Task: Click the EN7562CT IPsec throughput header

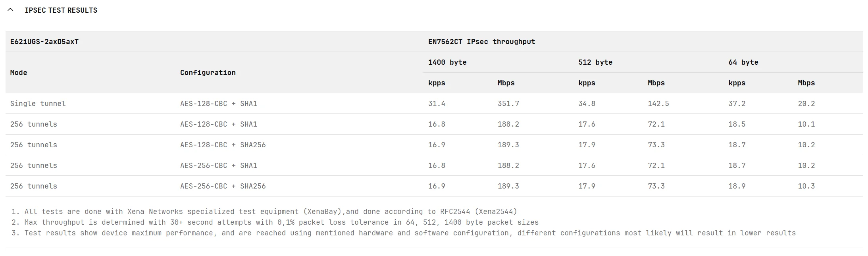Action: (x=481, y=42)
